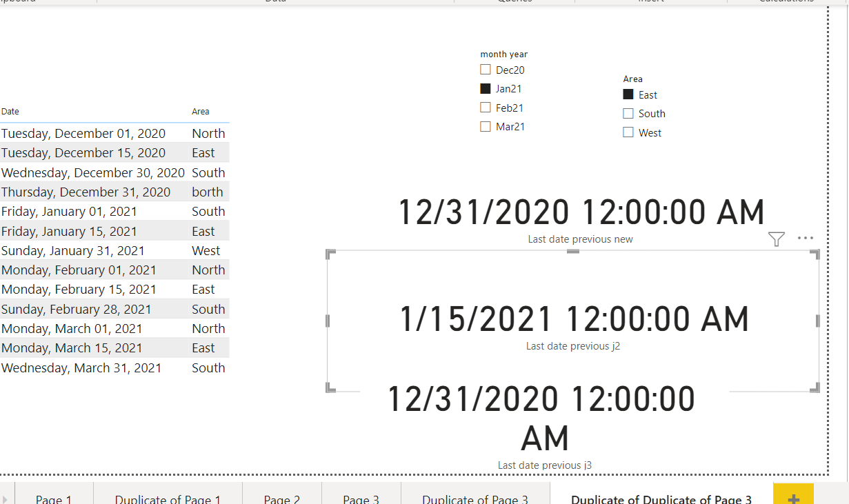Click row Tuesday, December 01, 2020
Viewport: 849px width, 504px height.
coord(114,133)
